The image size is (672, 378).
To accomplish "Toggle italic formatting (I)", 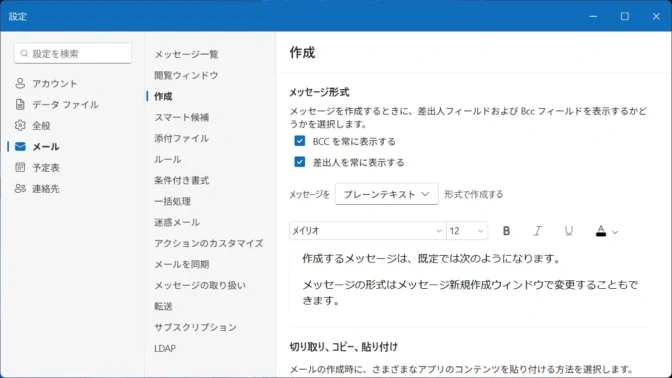I will [x=537, y=231].
